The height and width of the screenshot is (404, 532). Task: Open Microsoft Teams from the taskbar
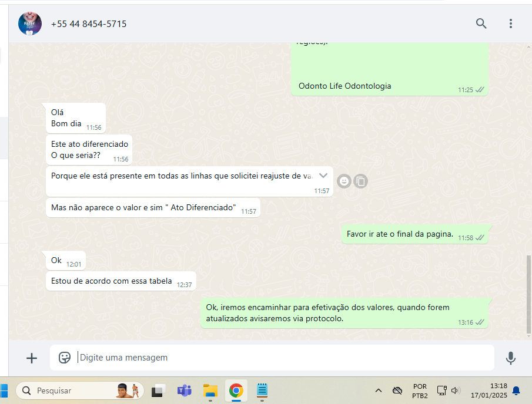coord(184,390)
